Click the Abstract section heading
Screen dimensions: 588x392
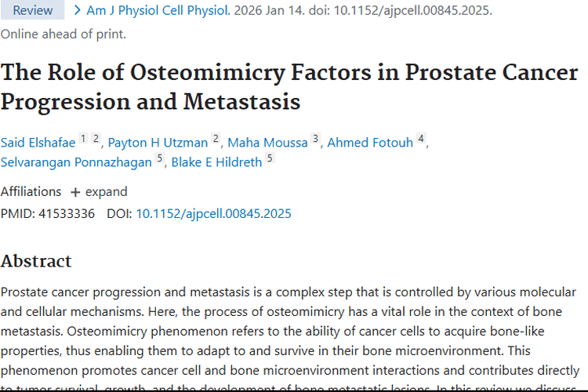tap(36, 261)
